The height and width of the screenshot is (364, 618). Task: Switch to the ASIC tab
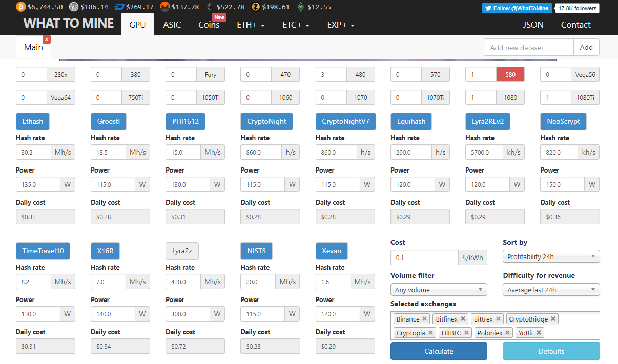(172, 25)
